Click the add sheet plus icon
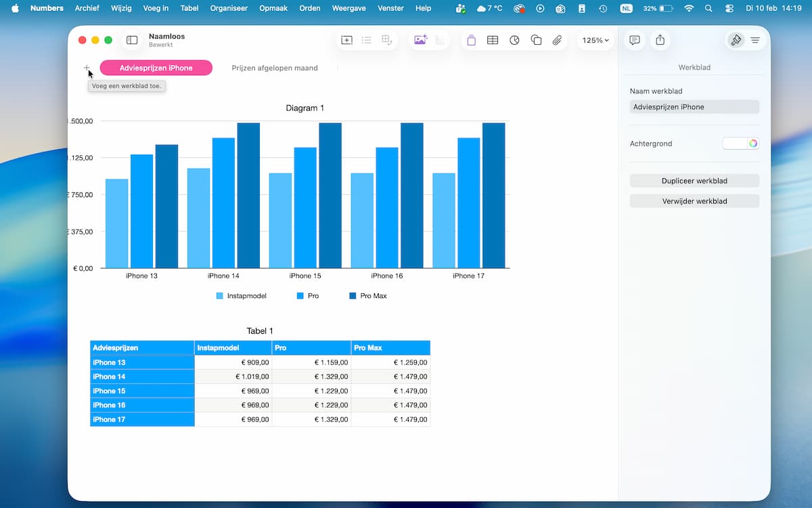This screenshot has height=508, width=812. pos(87,68)
